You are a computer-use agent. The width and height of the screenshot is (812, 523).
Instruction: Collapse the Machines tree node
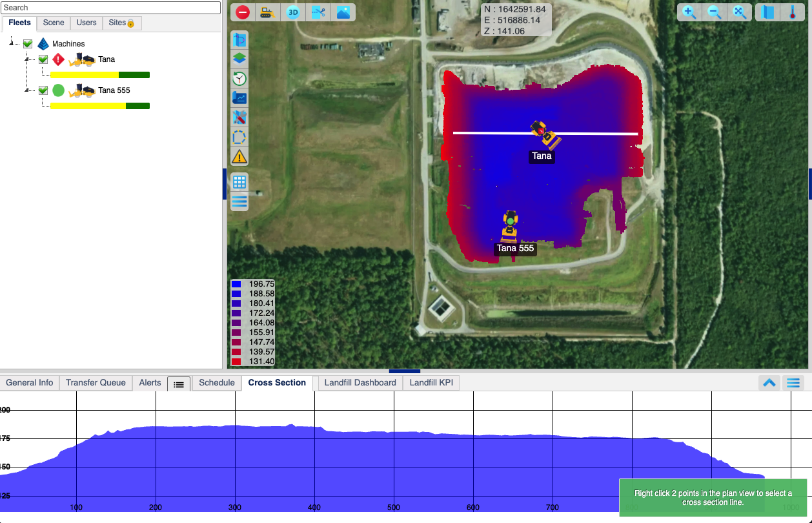[x=12, y=44]
